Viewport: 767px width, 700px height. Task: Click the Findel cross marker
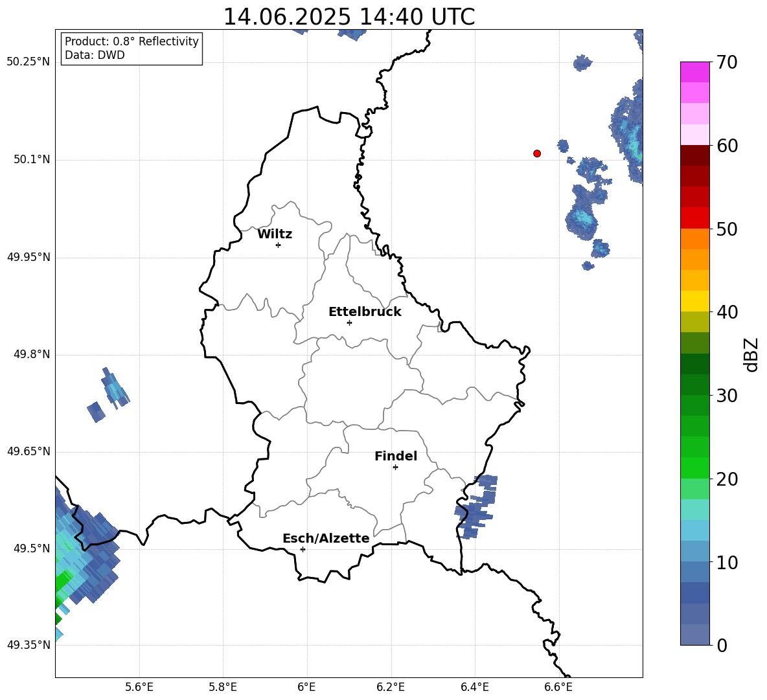(x=395, y=468)
